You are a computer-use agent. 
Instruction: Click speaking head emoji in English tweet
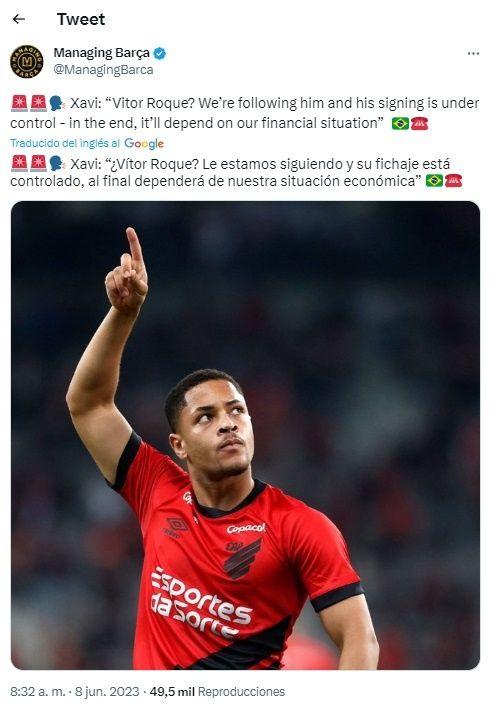pos(57,103)
